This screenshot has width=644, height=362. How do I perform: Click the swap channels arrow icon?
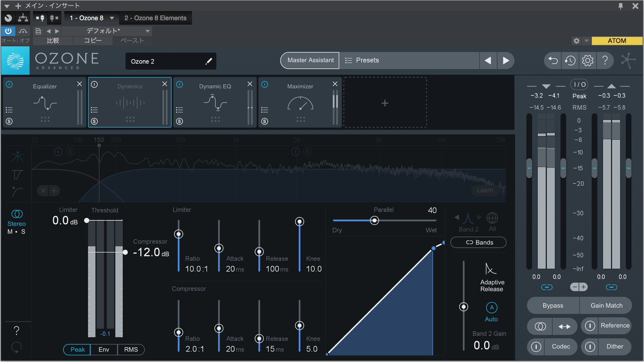[564, 326]
